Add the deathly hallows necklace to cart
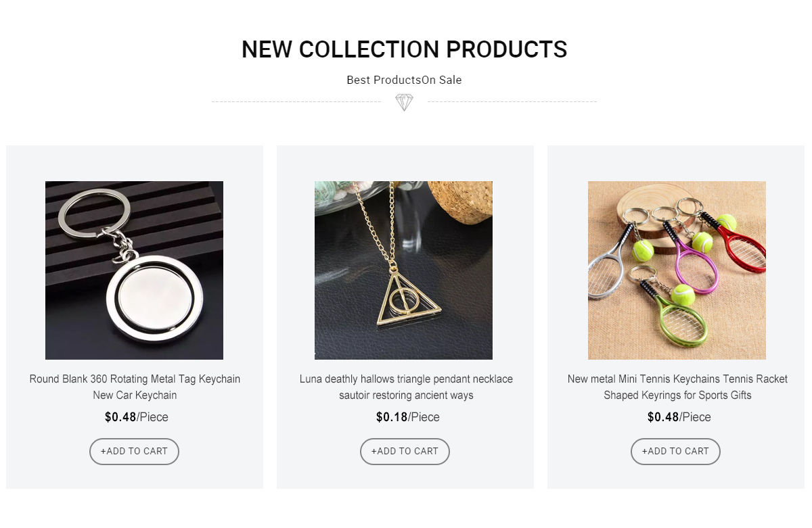This screenshot has height=528, width=812. click(405, 452)
